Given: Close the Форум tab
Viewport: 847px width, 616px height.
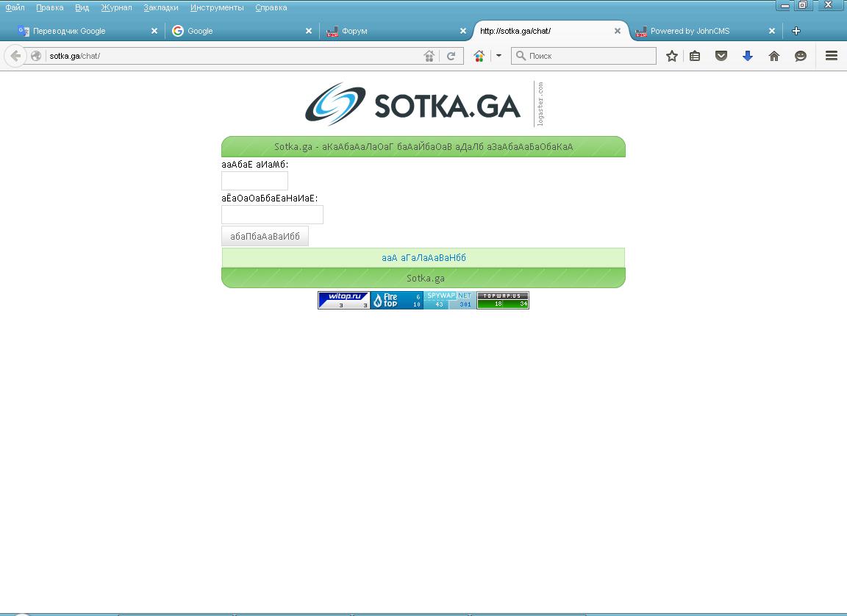Looking at the screenshot, I should point(463,31).
